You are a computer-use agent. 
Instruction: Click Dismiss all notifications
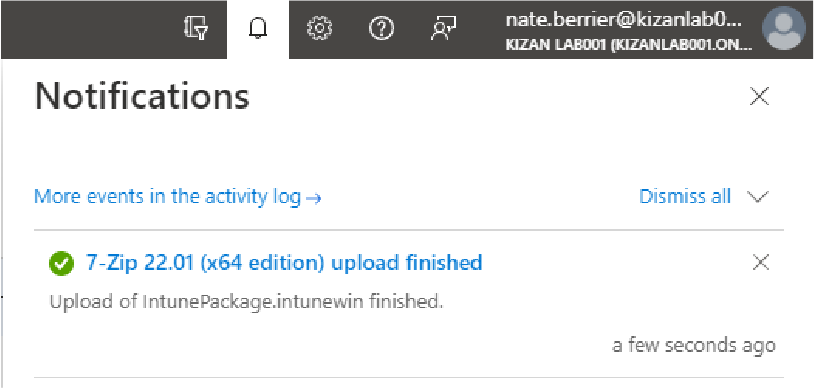[685, 196]
